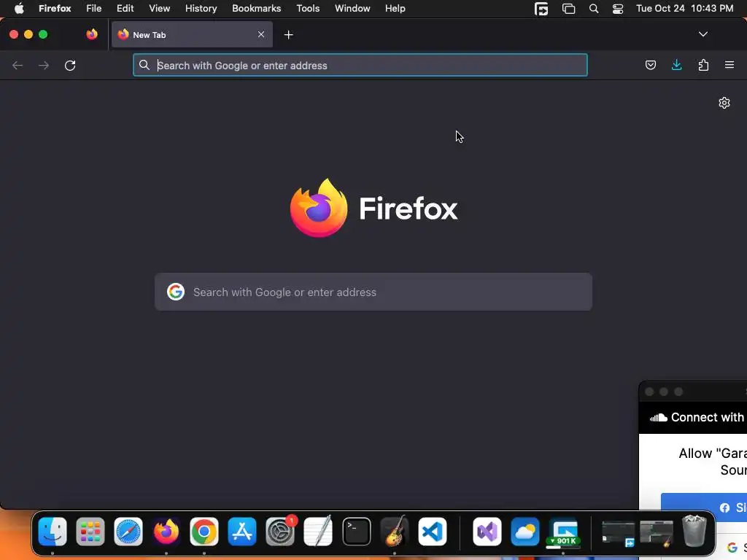This screenshot has width=747, height=560.
Task: Open Firefox application hamburger menu
Action: pyautogui.click(x=729, y=65)
